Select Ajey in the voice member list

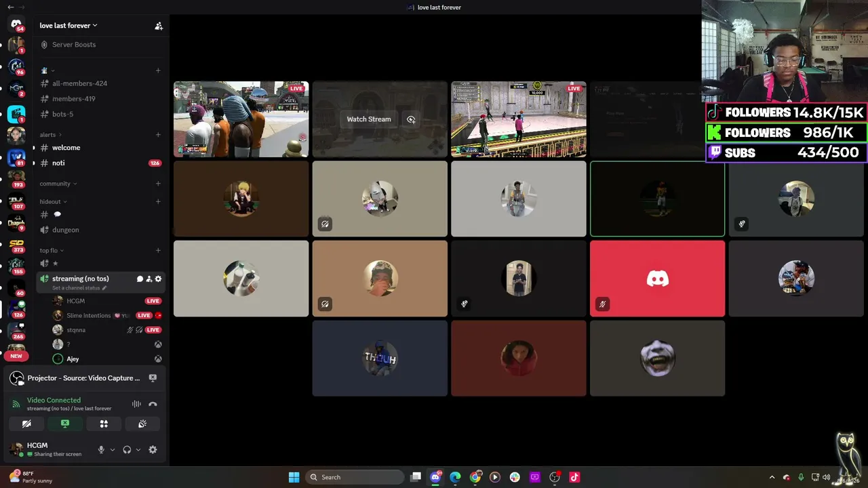coord(107,359)
